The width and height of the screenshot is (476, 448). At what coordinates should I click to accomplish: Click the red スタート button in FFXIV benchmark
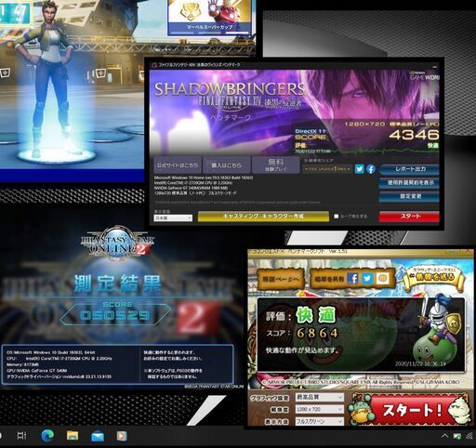point(409,217)
